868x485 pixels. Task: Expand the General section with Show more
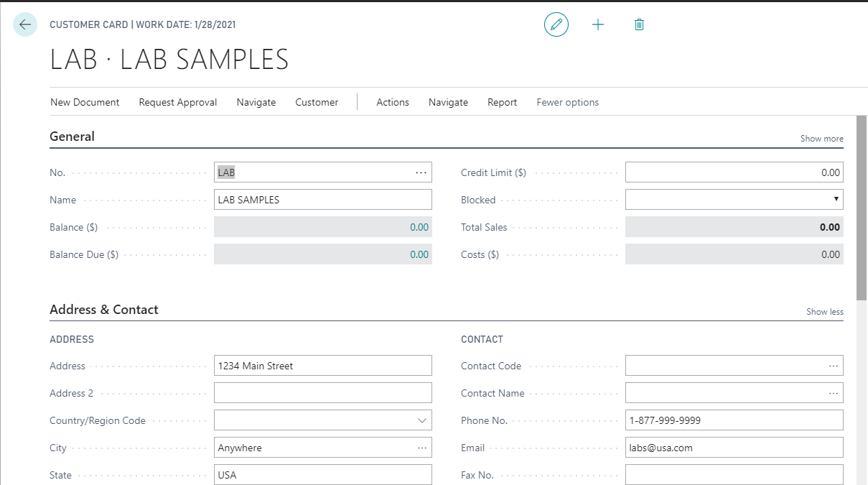coord(821,138)
